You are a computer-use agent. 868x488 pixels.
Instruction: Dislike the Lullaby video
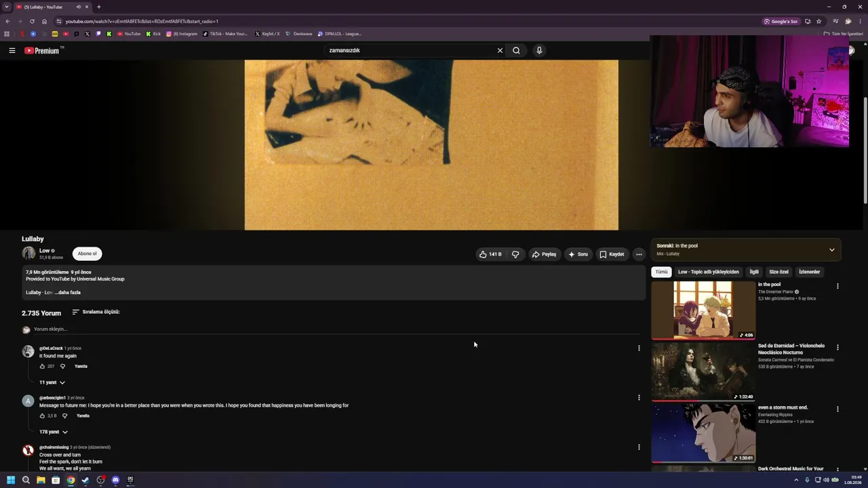click(x=515, y=254)
